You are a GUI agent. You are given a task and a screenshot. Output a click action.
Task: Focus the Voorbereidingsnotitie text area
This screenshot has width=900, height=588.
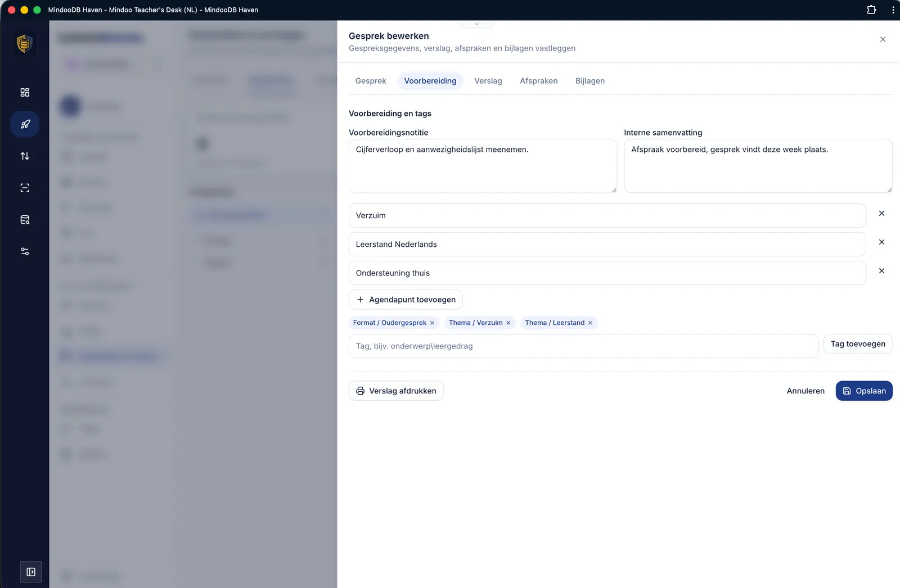click(x=483, y=166)
